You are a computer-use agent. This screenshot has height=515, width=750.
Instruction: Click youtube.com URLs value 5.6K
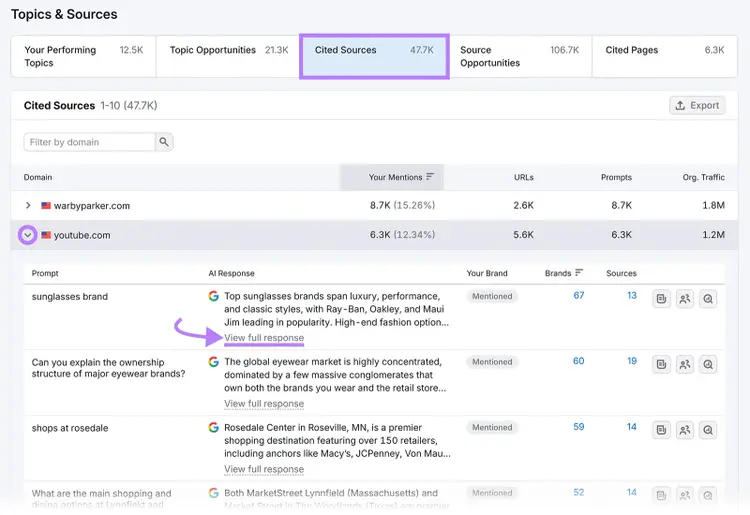523,234
